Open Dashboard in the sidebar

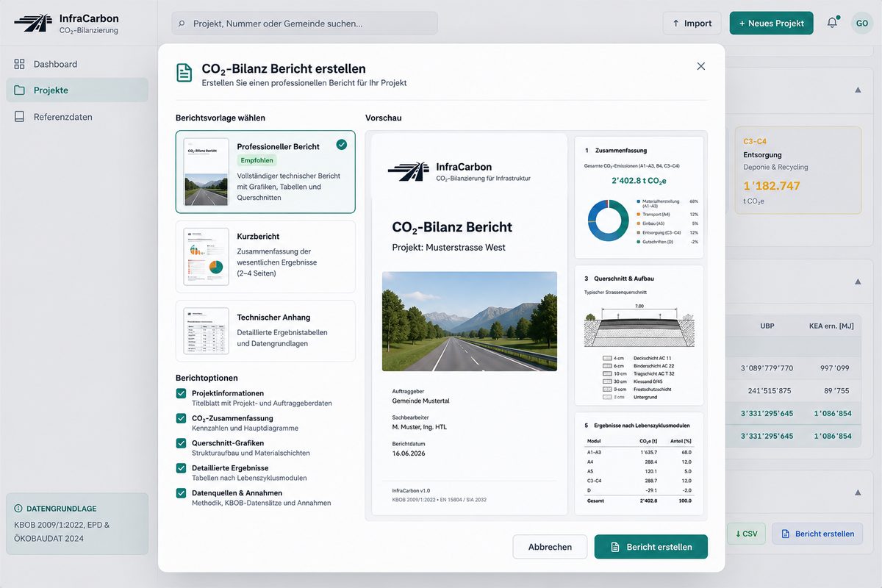pyautogui.click(x=76, y=64)
